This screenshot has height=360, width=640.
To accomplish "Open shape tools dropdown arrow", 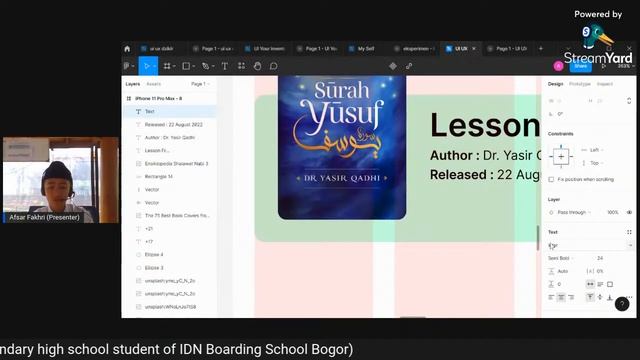I will coord(193,66).
